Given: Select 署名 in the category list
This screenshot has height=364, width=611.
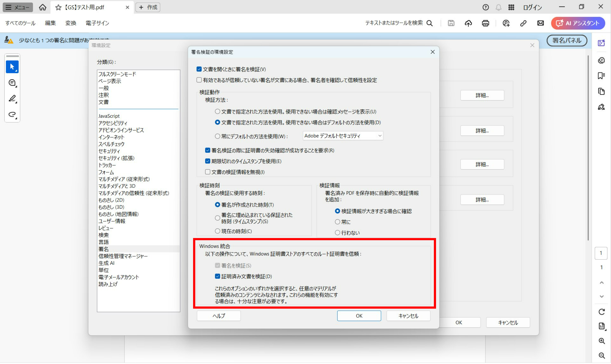Looking at the screenshot, I should tap(104, 249).
